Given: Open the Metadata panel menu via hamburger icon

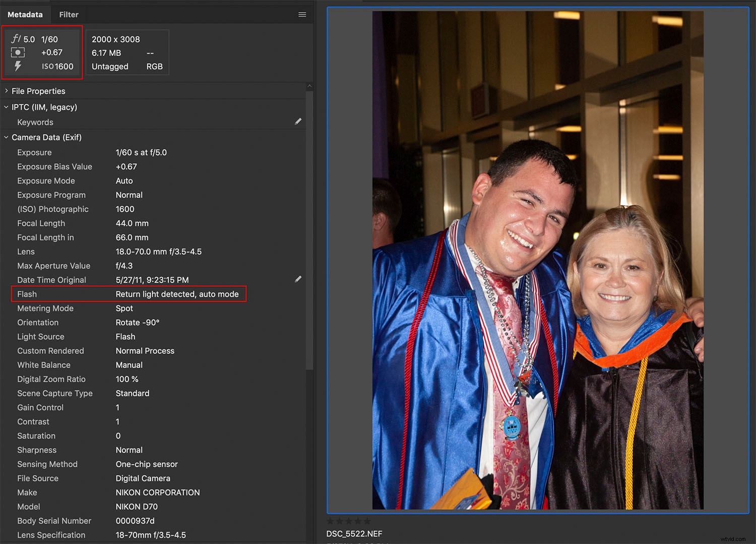Looking at the screenshot, I should pos(302,14).
